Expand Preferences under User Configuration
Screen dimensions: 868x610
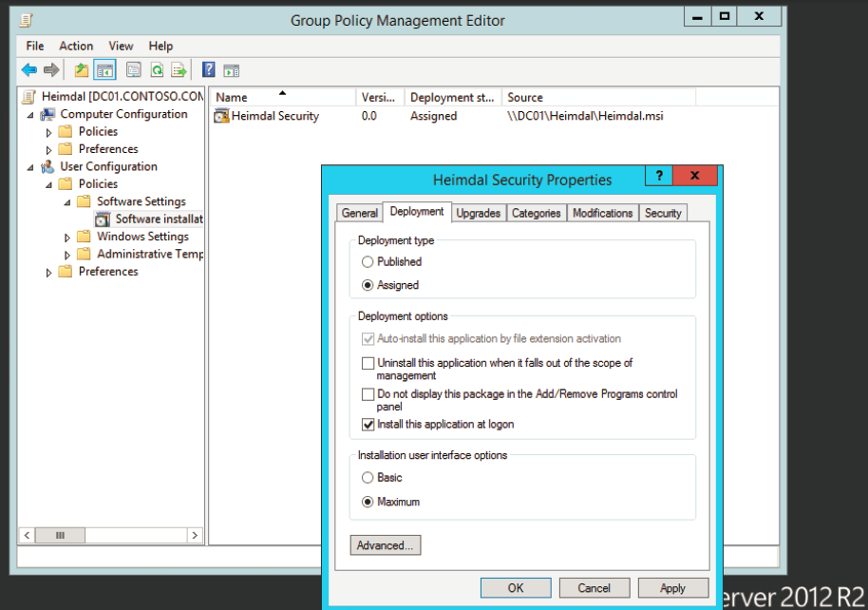coord(48,273)
